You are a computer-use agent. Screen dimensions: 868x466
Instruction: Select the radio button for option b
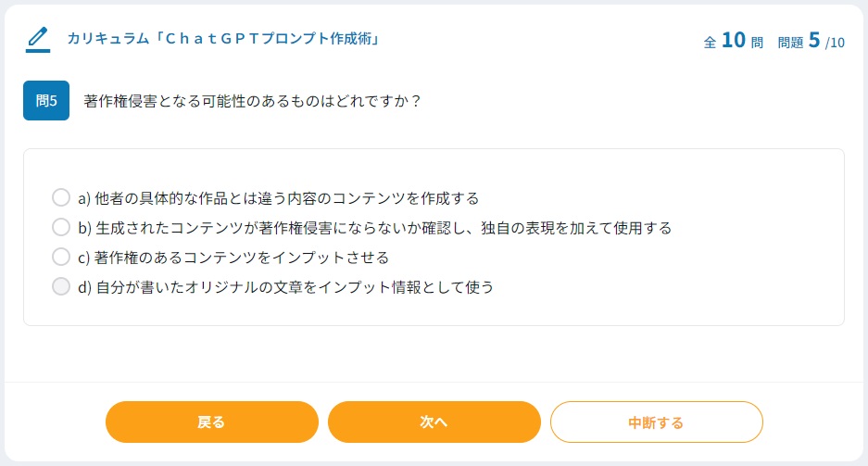click(61, 227)
